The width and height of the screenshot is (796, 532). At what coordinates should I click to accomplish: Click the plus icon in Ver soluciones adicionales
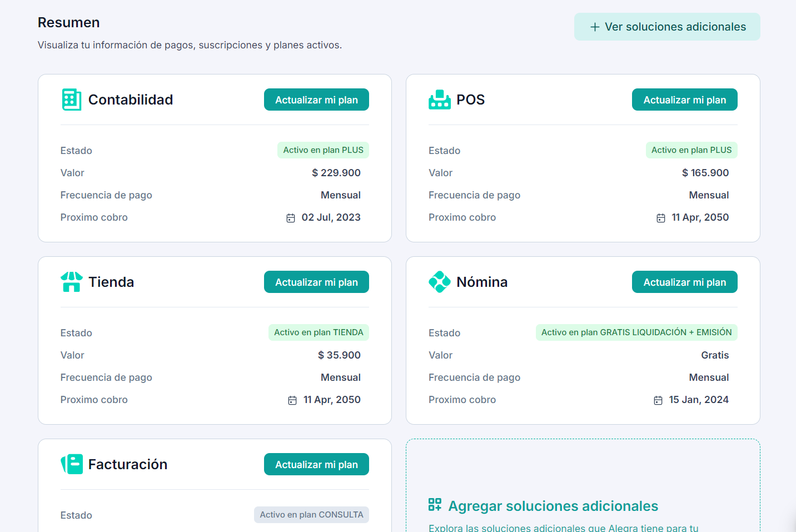pos(595,26)
